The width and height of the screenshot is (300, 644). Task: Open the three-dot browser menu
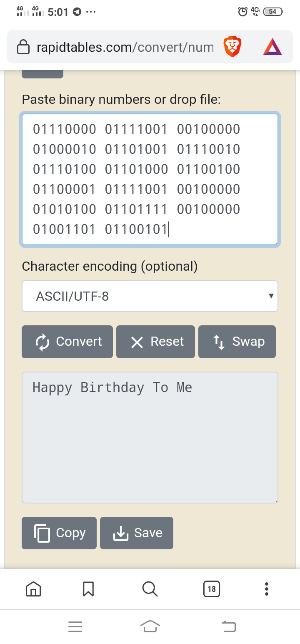tap(267, 589)
